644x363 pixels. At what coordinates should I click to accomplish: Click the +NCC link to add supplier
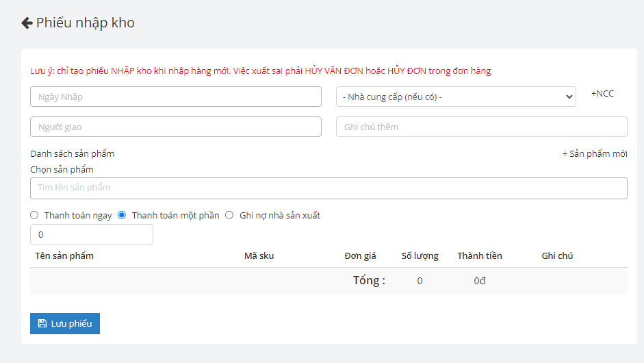602,94
